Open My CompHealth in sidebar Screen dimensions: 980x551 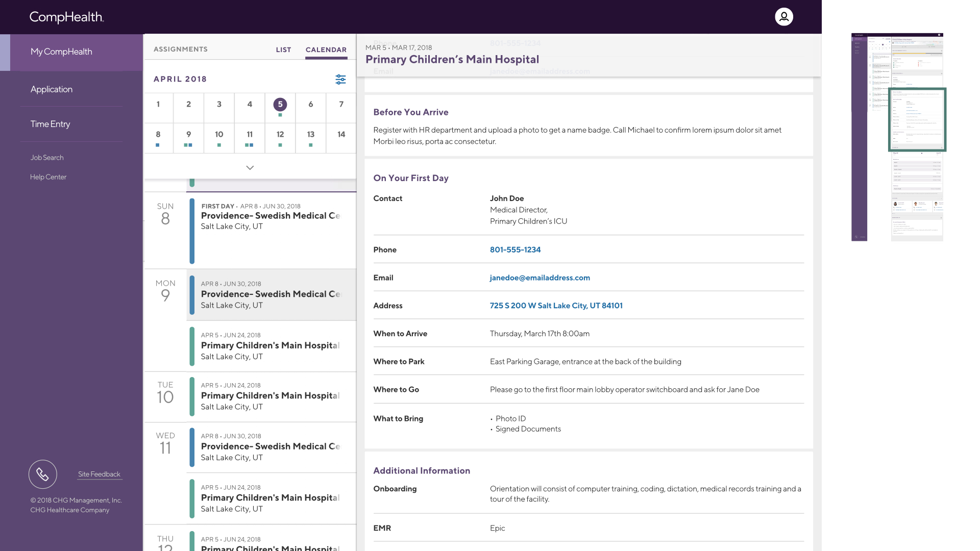[71, 52]
